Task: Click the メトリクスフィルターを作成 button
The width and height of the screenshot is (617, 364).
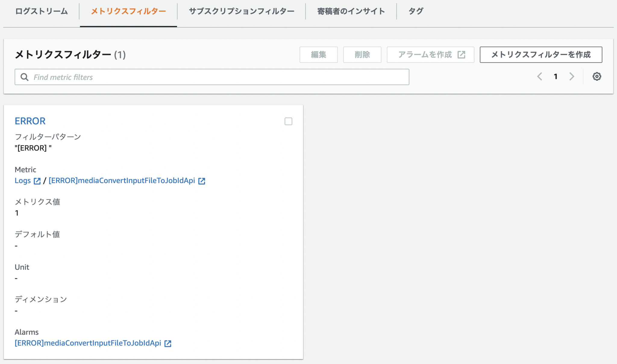Action: pos(541,55)
